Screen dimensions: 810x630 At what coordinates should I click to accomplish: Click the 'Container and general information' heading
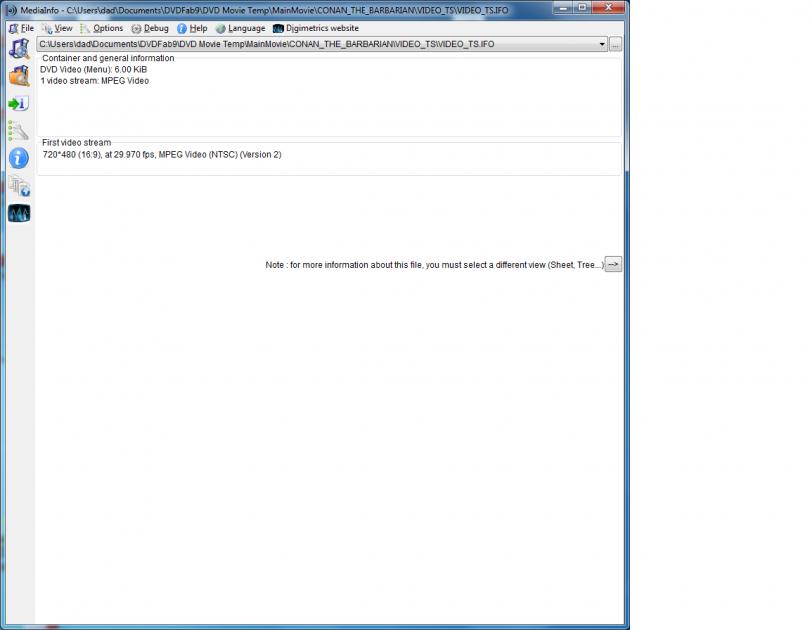point(108,58)
